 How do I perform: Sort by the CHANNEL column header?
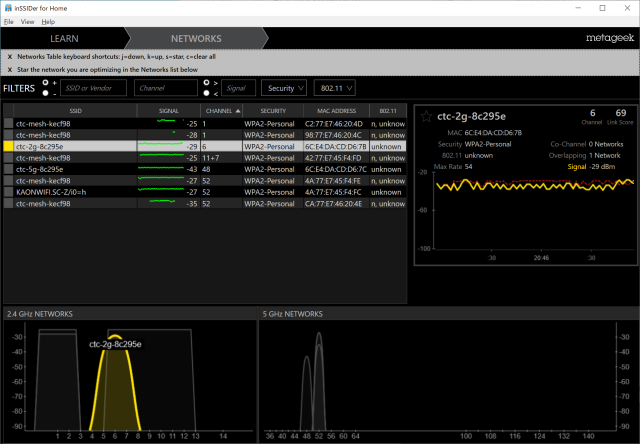(x=222, y=111)
